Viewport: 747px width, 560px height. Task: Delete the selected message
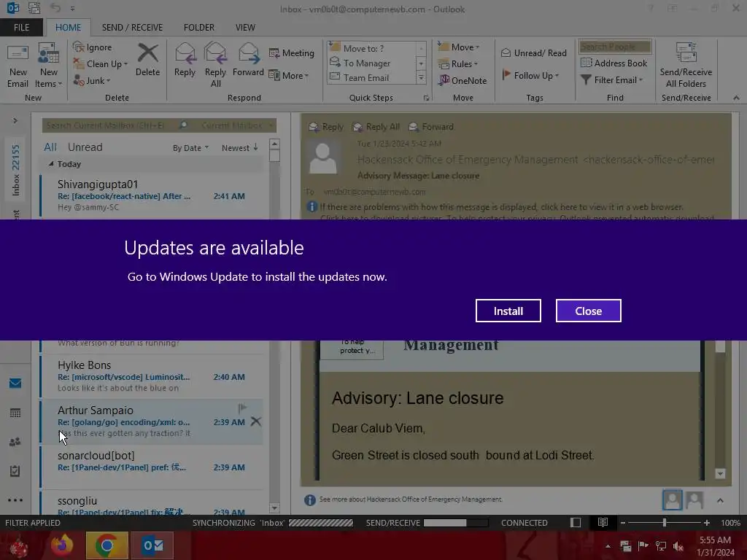pyautogui.click(x=147, y=60)
